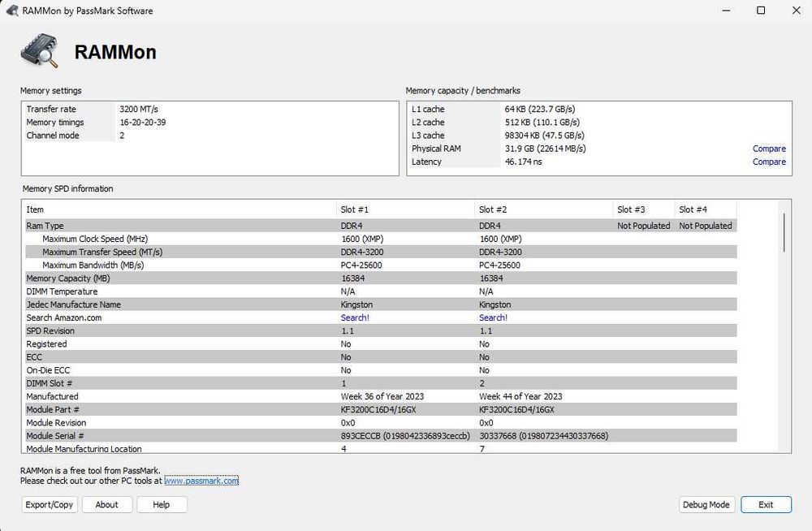Image resolution: width=812 pixels, height=531 pixels.
Task: Click the SPD table vertical scrollbar
Action: pyautogui.click(x=784, y=232)
